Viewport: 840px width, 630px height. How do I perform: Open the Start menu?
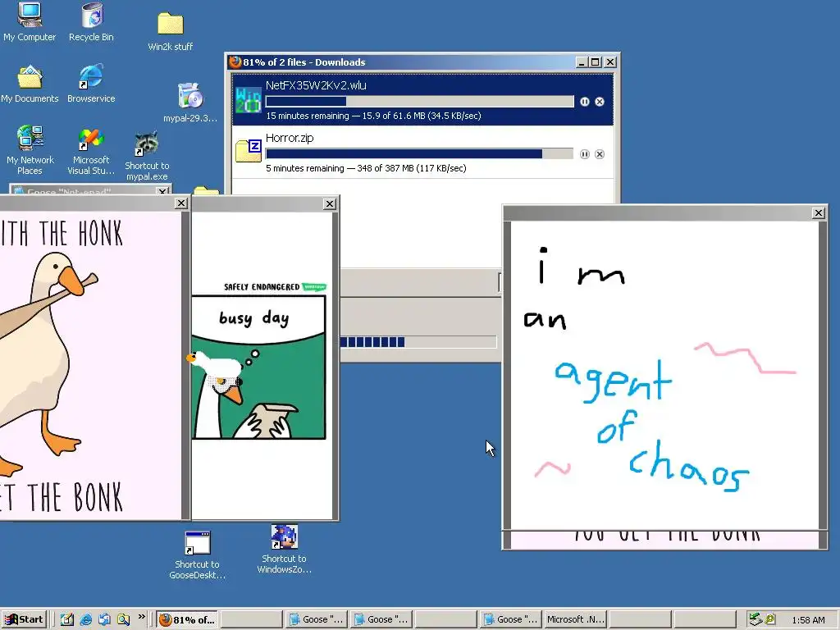pos(24,619)
